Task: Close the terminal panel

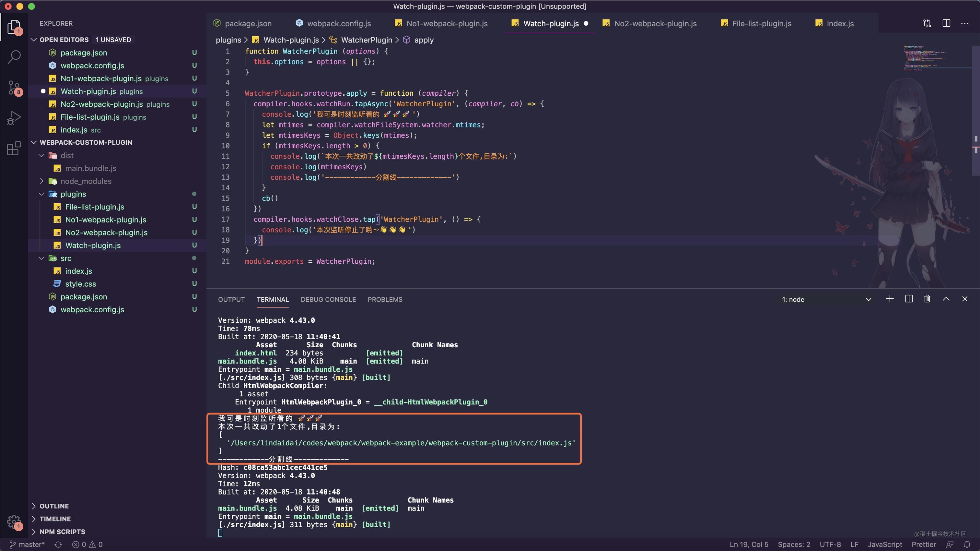Action: point(964,299)
